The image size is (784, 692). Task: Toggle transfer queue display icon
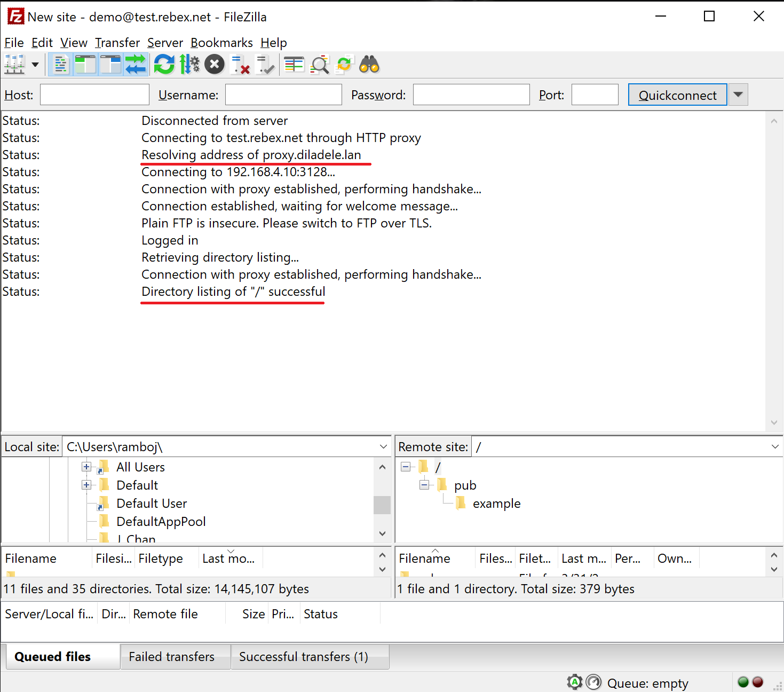coord(136,65)
